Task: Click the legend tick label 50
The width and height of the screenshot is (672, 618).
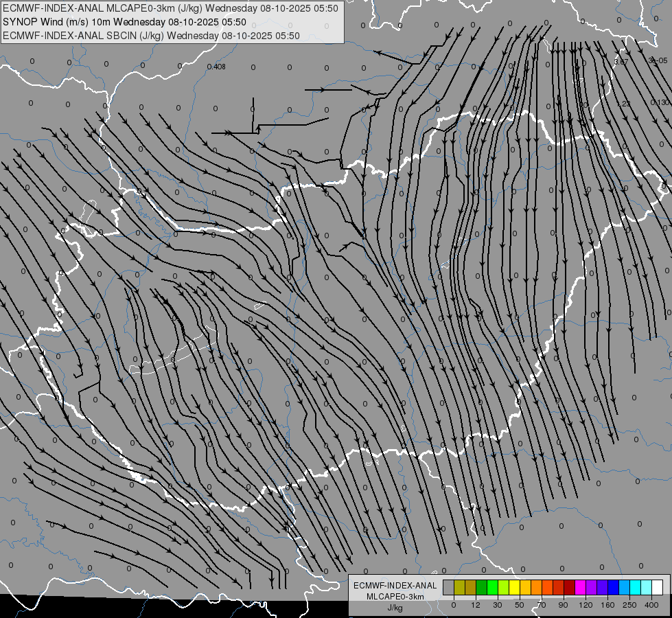Action: (x=520, y=605)
